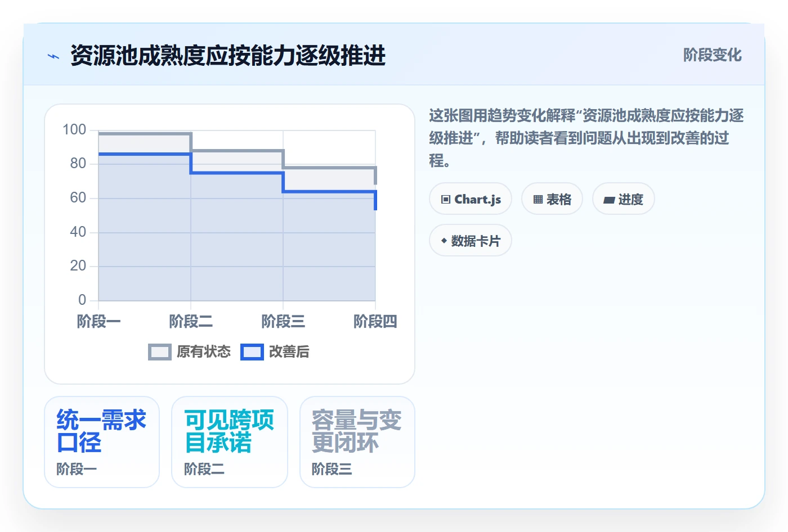Open the 可见跨项目承诺 stage card
This screenshot has width=788, height=532.
[230, 442]
